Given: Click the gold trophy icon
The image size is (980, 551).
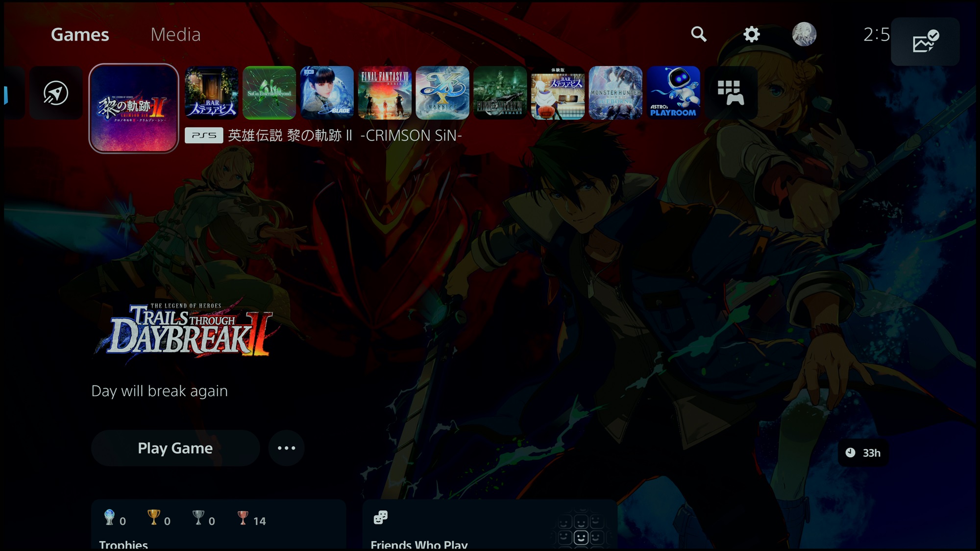Looking at the screenshot, I should (x=154, y=517).
